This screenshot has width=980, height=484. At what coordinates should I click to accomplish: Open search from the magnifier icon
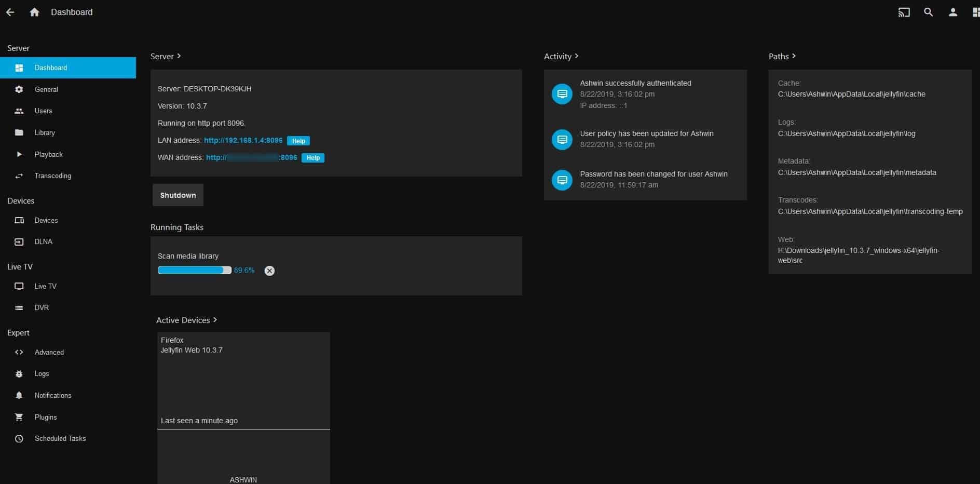point(928,12)
